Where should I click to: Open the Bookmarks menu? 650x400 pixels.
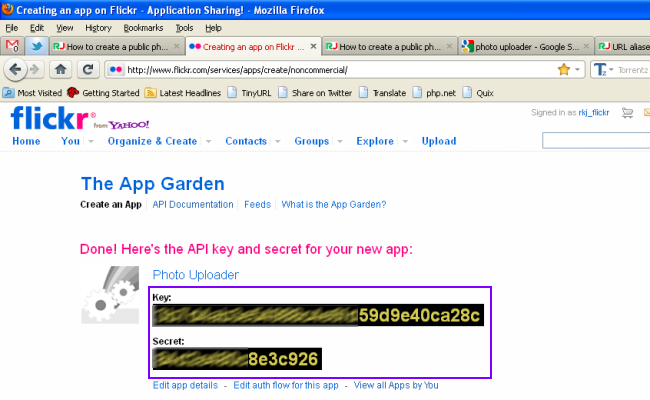click(143, 28)
